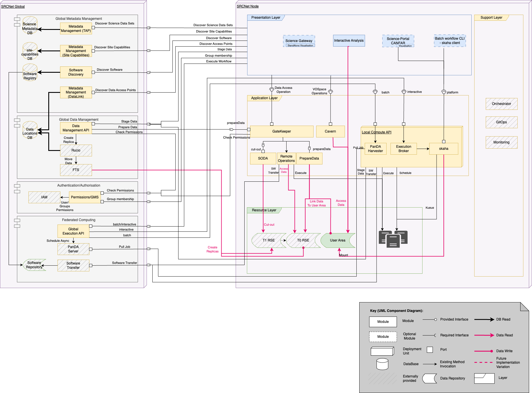Select the Interactive Analysis module
The image size is (532, 393).
pos(349,41)
